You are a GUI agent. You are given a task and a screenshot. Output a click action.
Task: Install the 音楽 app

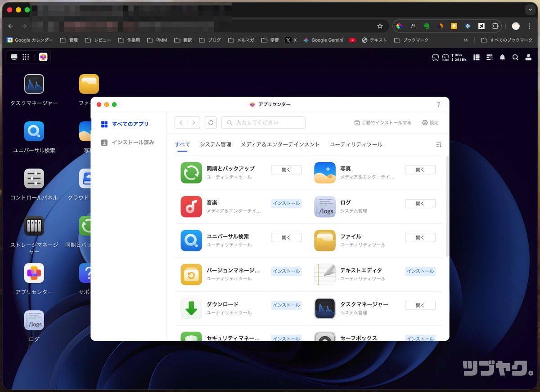286,203
